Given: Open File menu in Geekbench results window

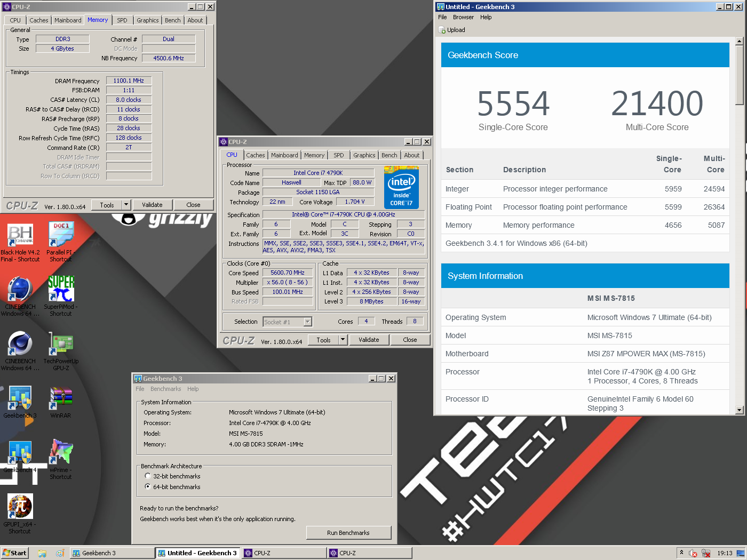Looking at the screenshot, I should [442, 17].
